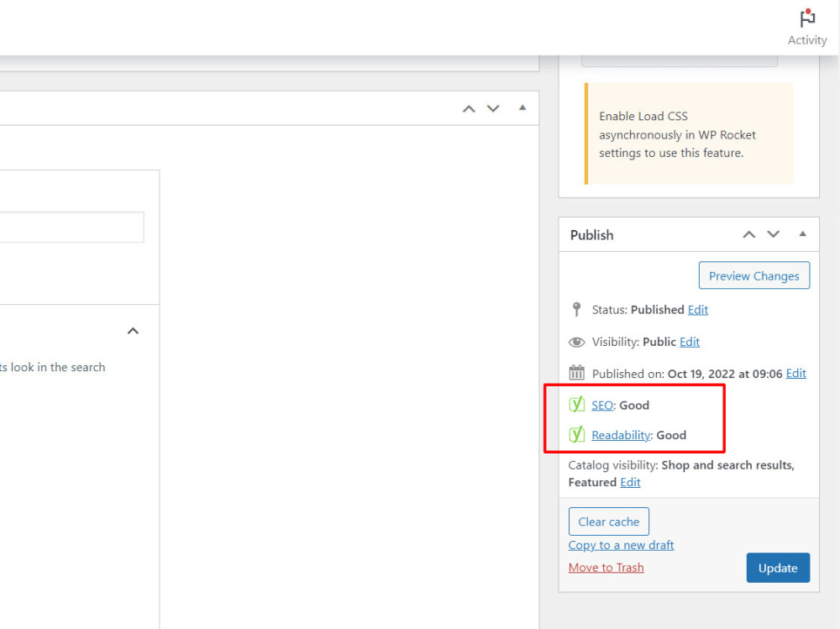Collapse the search appearance section chevron
The image size is (840, 629).
[133, 331]
